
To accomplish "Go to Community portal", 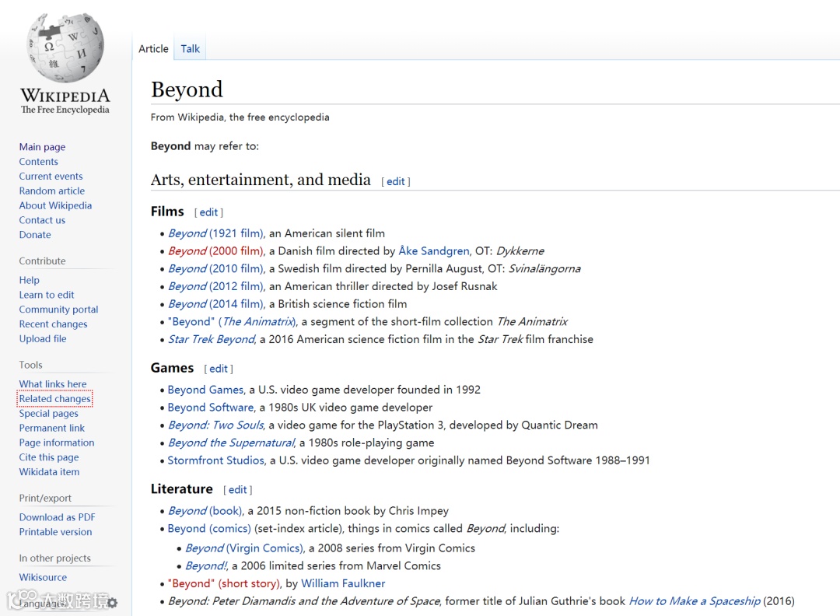I will [x=59, y=309].
